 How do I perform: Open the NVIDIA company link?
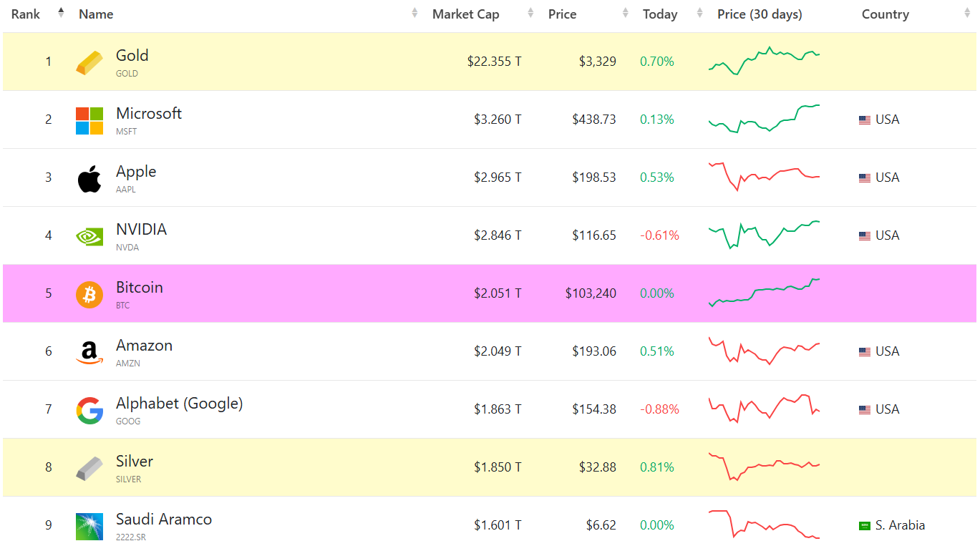click(141, 229)
